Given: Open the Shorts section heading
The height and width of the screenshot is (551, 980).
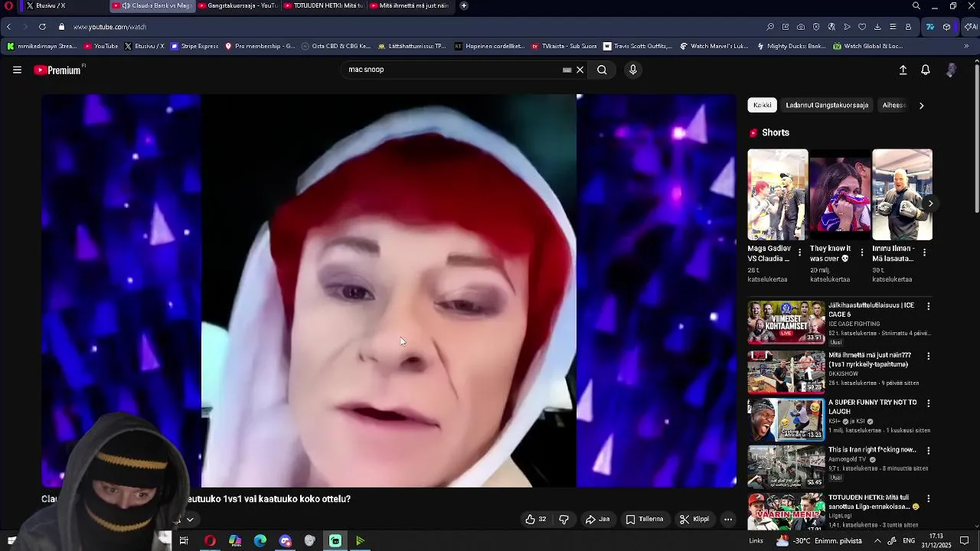Looking at the screenshot, I should (x=775, y=132).
